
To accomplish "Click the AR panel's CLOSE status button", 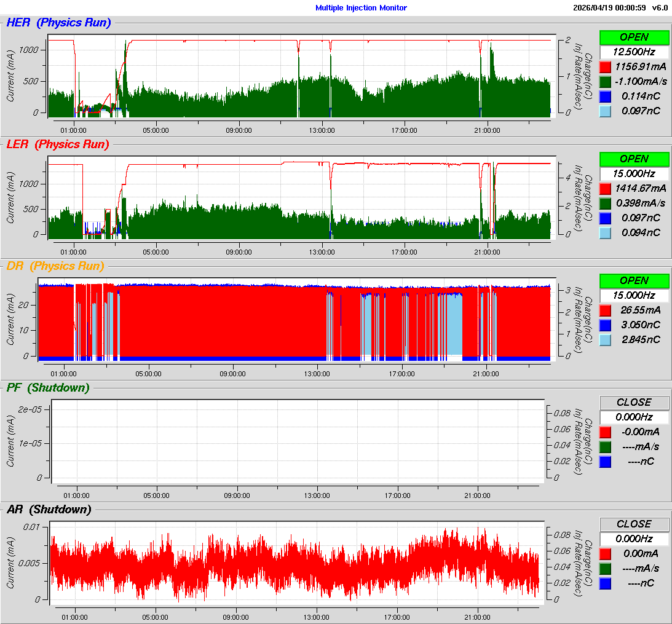I will pyautogui.click(x=634, y=524).
